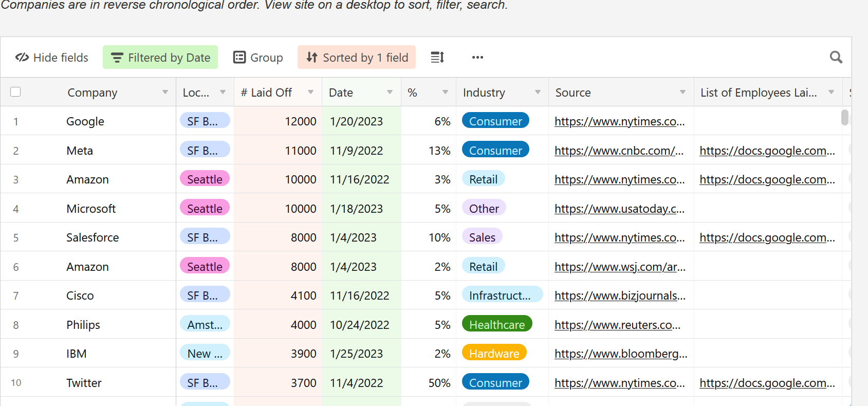Click the Hide fields button
Screen dimensions: 868x406
51,57
